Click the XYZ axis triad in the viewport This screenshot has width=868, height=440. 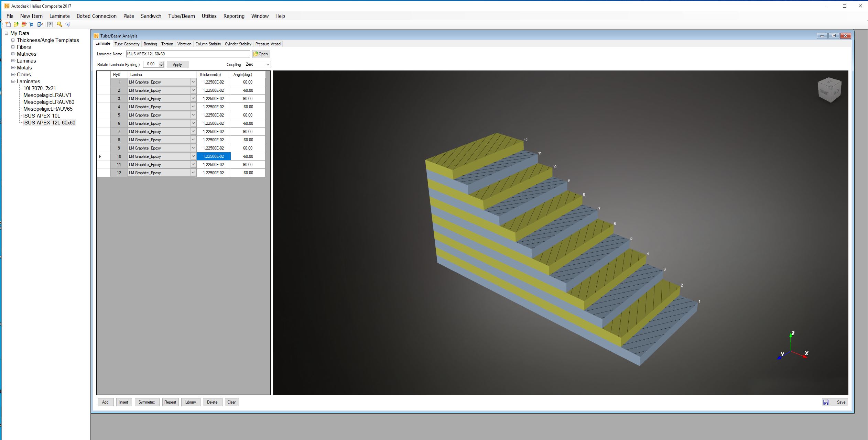coord(793,346)
